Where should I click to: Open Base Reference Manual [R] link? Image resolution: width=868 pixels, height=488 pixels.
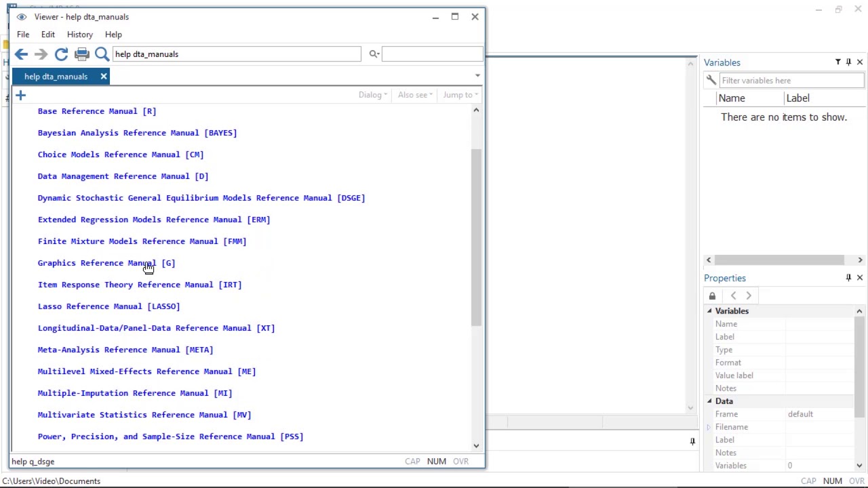coord(97,111)
